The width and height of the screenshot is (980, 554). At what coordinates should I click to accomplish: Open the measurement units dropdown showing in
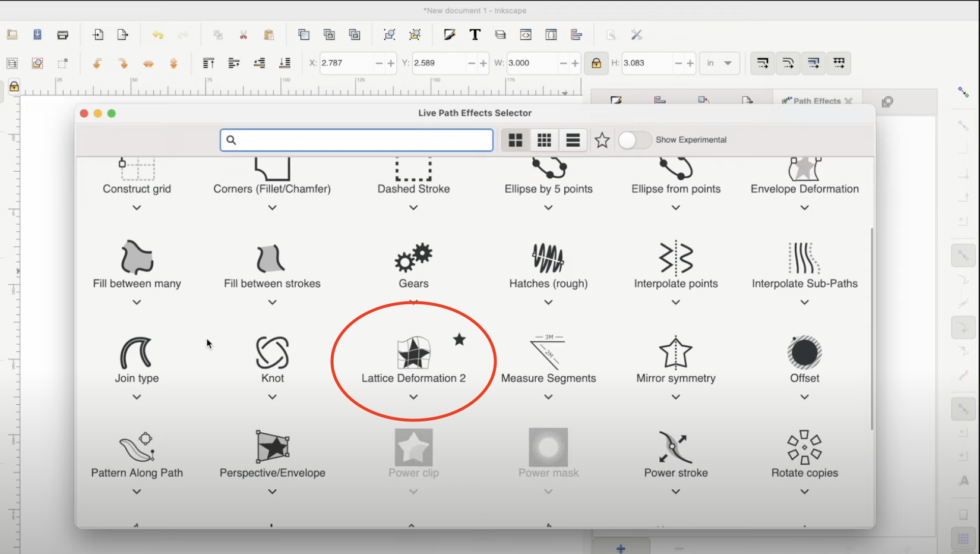pos(719,63)
